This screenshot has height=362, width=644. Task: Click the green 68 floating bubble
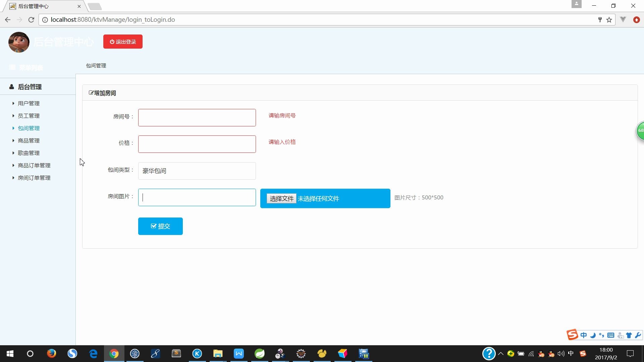click(640, 130)
